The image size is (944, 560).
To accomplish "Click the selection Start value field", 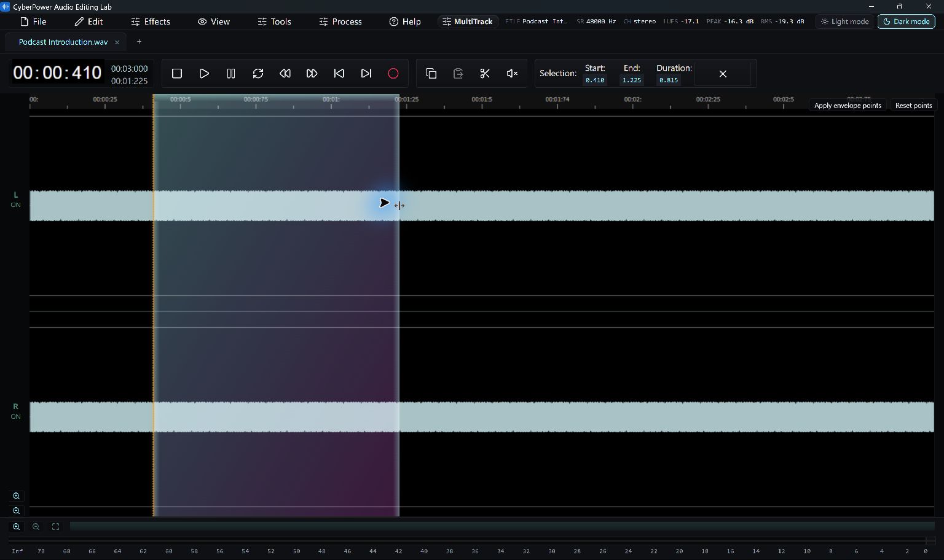I will (595, 80).
